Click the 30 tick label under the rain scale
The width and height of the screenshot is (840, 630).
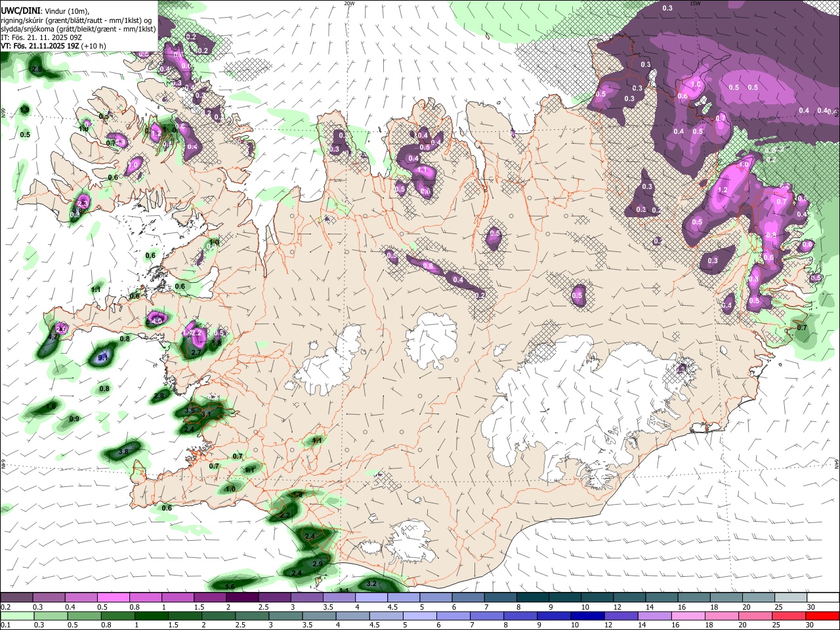point(811,625)
